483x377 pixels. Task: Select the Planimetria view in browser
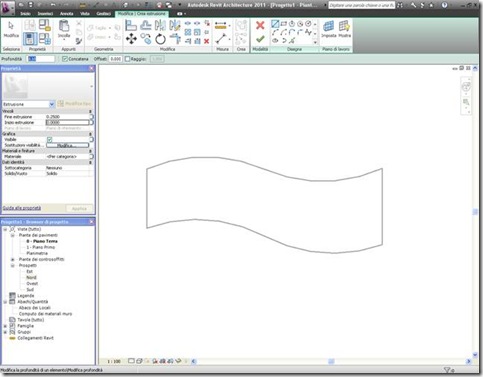click(x=37, y=253)
